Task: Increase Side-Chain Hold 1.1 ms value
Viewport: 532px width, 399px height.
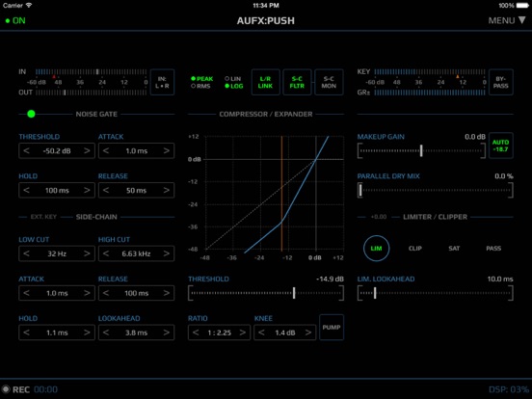Action: [x=87, y=332]
